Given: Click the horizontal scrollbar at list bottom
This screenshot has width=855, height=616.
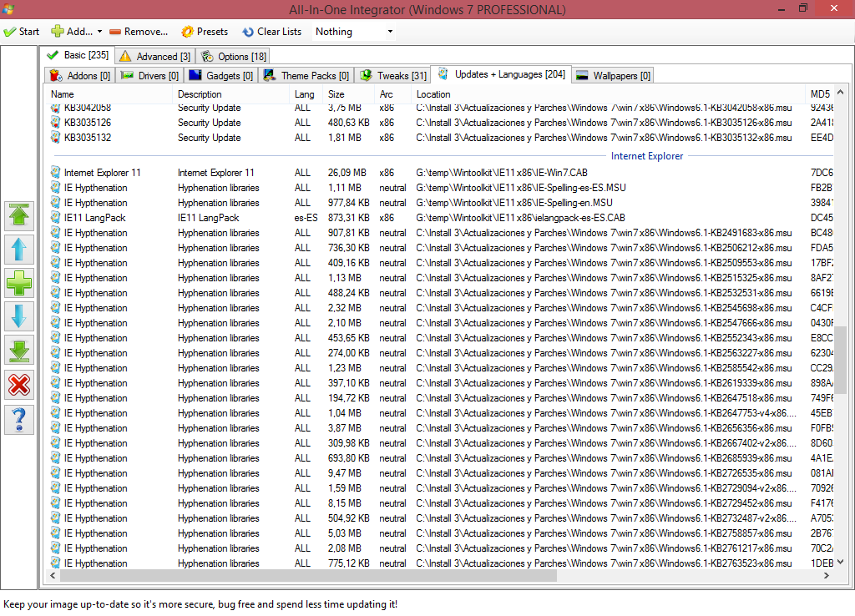Looking at the screenshot, I should [308, 576].
